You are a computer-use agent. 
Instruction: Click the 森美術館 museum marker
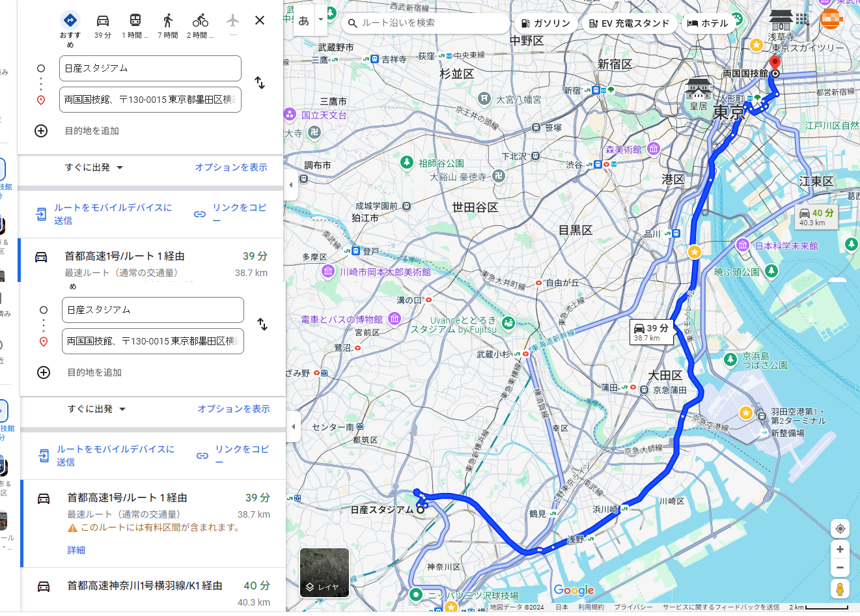654,148
